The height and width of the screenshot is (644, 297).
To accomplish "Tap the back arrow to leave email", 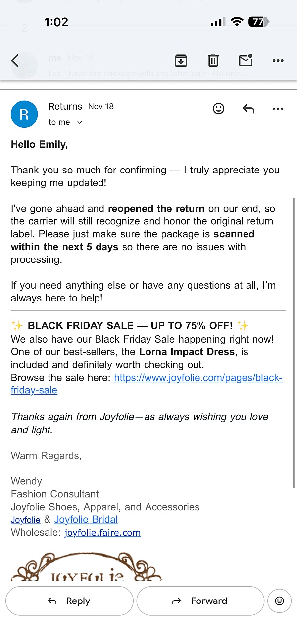I will tap(15, 61).
